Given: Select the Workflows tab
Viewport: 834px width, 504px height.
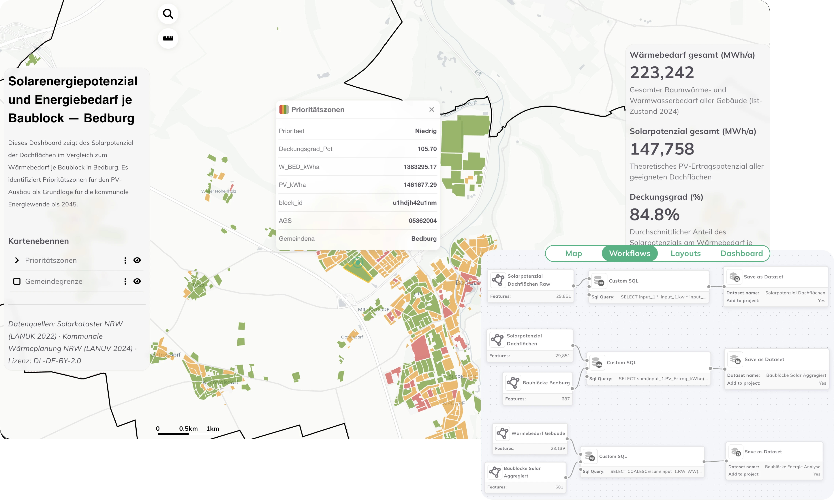Looking at the screenshot, I should pyautogui.click(x=630, y=253).
